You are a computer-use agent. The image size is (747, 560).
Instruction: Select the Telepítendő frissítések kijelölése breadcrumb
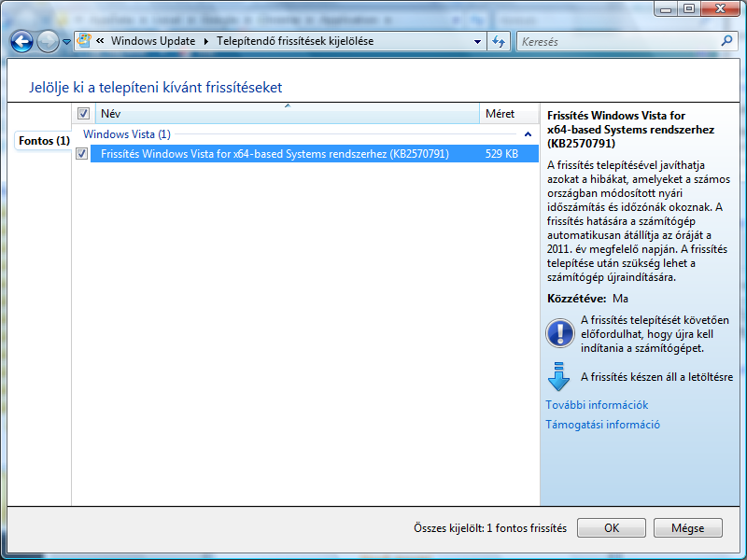[x=295, y=41]
